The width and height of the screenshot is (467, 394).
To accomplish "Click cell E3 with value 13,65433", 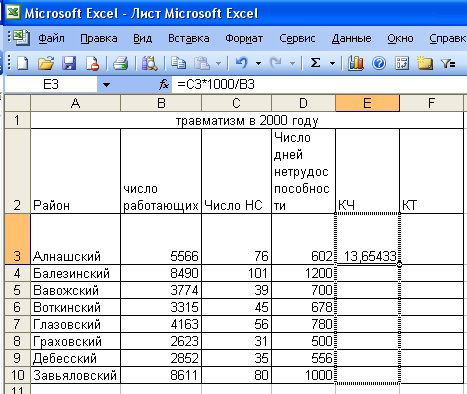I will click(x=367, y=239).
